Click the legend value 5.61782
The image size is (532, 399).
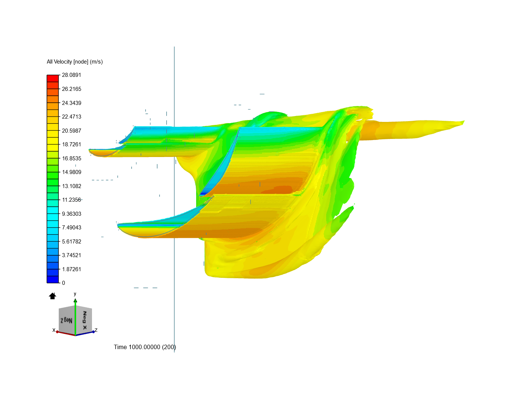click(x=71, y=242)
